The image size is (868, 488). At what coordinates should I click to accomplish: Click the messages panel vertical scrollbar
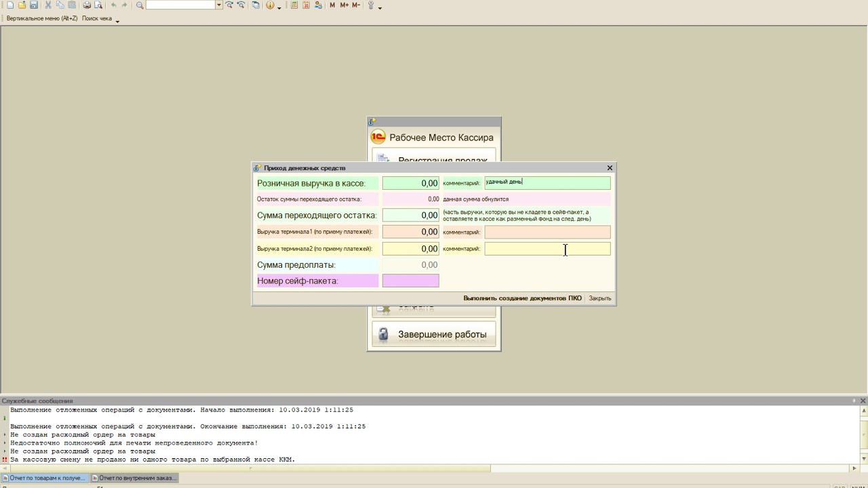(863, 434)
